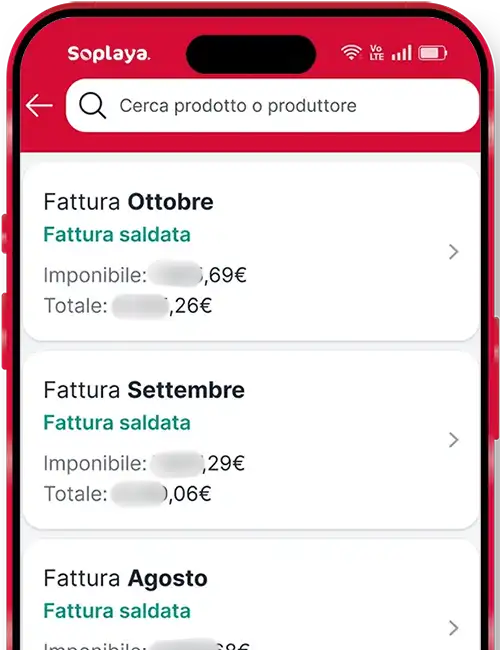The image size is (500, 650).
Task: Click the magnifying glass search icon
Action: [x=92, y=106]
